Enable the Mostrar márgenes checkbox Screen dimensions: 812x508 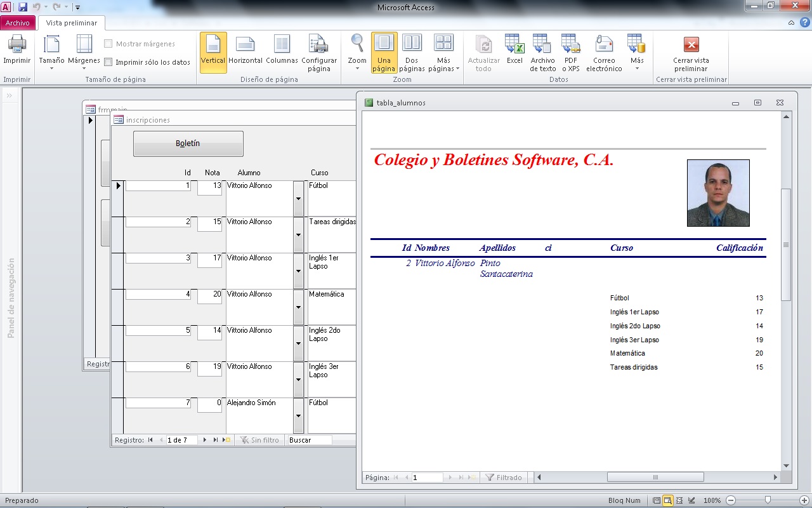(108, 44)
